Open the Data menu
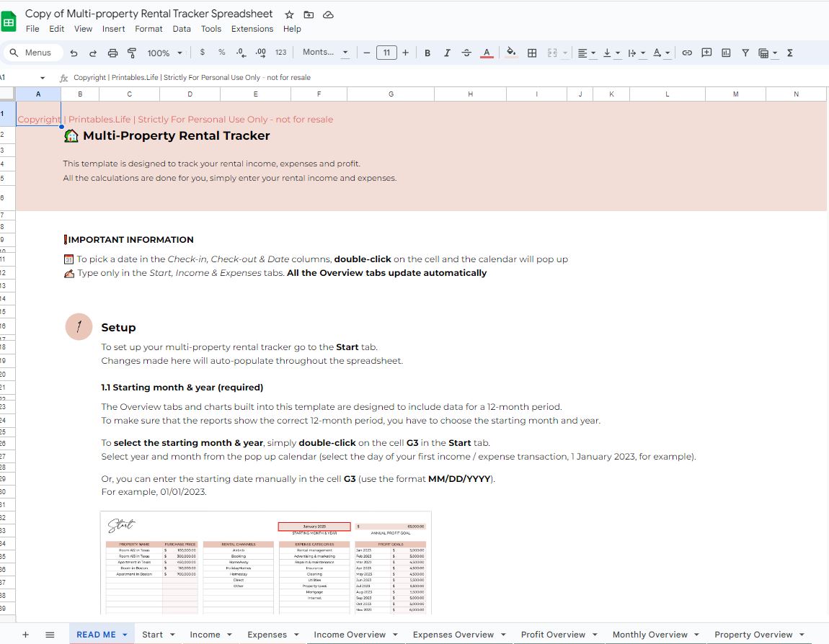 (x=182, y=29)
